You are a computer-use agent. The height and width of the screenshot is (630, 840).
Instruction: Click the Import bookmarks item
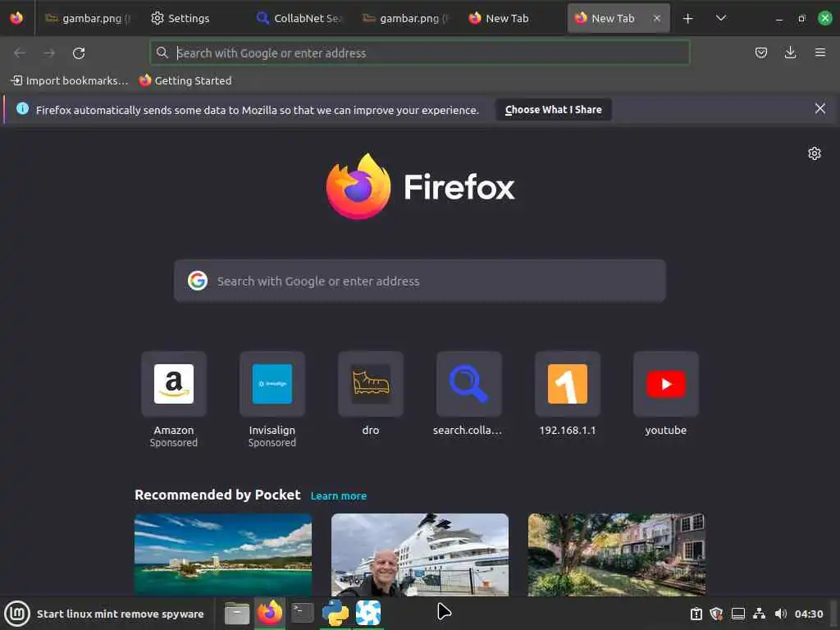70,81
